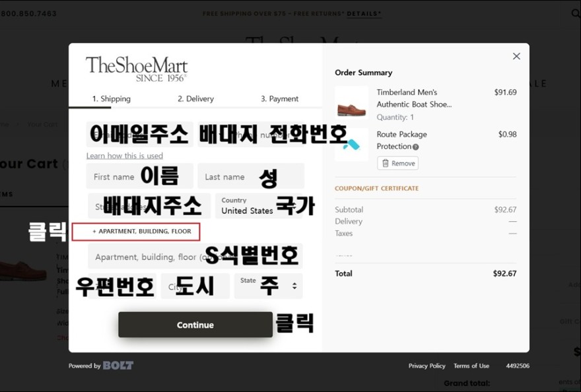Open the State dropdown selector

point(268,286)
